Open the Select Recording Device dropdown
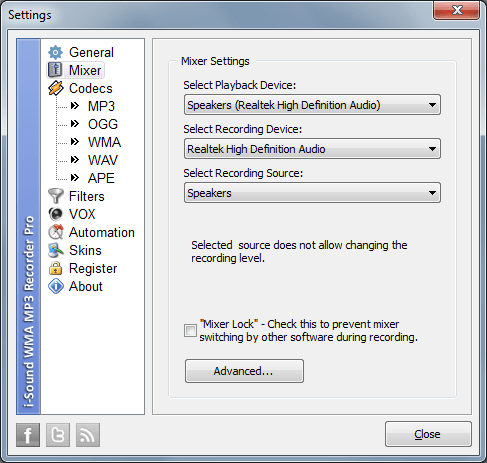This screenshot has width=487, height=463. coord(312,149)
